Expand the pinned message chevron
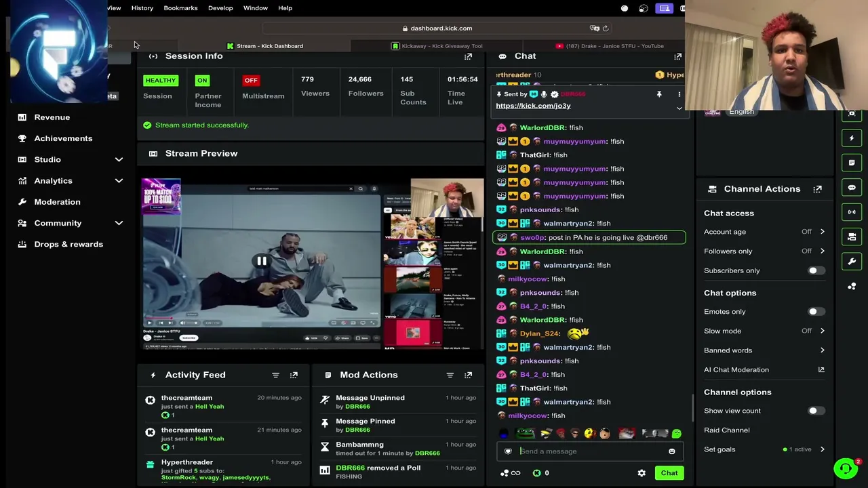The image size is (868, 488). coord(679,108)
